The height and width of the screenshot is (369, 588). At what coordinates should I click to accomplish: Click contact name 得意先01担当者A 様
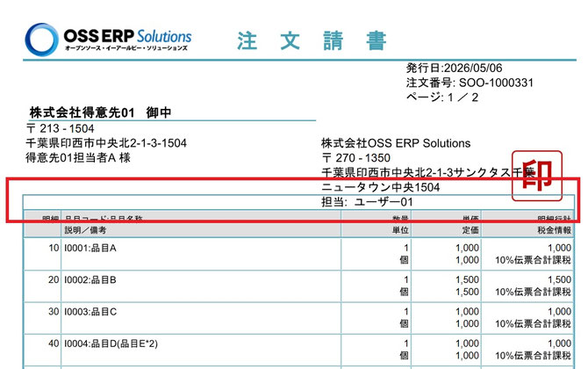tap(78, 157)
